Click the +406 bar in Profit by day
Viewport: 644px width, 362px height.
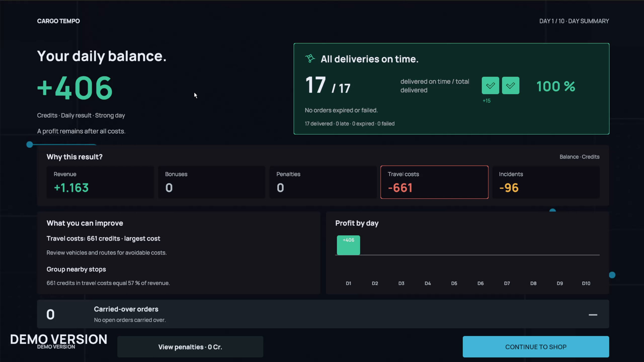[348, 245]
